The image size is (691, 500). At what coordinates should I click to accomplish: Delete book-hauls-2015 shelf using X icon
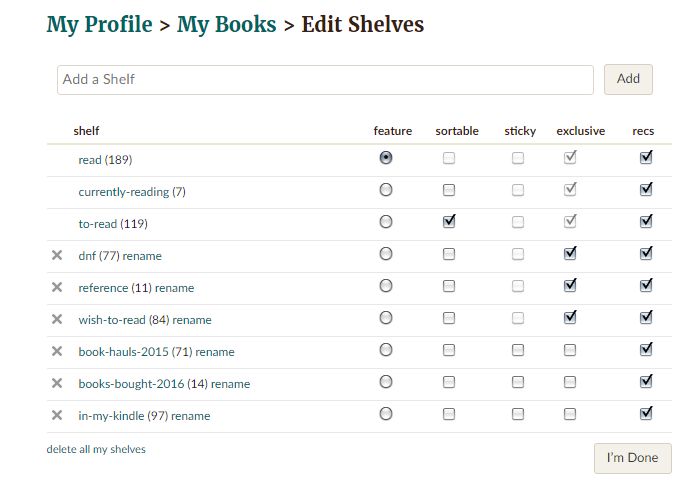[x=57, y=351]
